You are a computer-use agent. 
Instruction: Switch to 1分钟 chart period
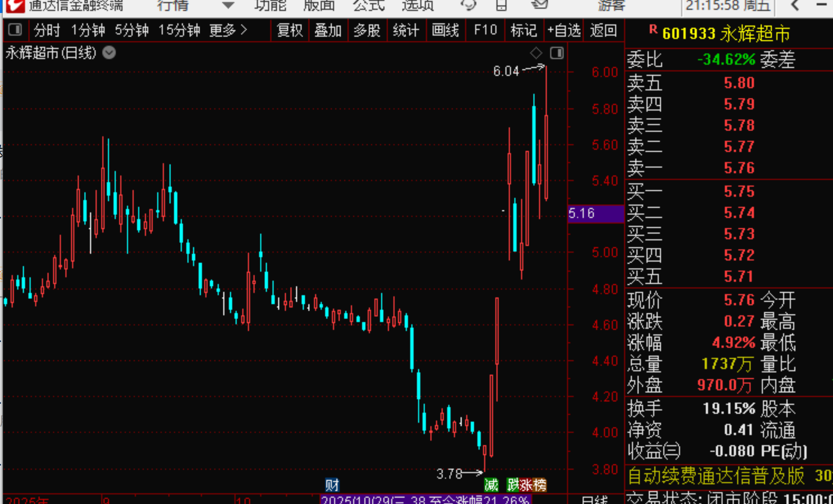pyautogui.click(x=88, y=30)
